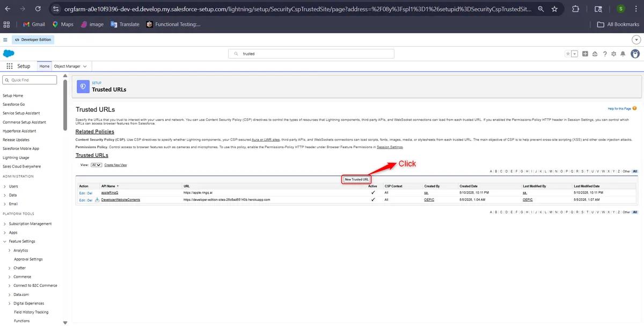Download icon beside DeveloperWebsiteContents row
Viewport: 644px width, 326px height.
97,199
